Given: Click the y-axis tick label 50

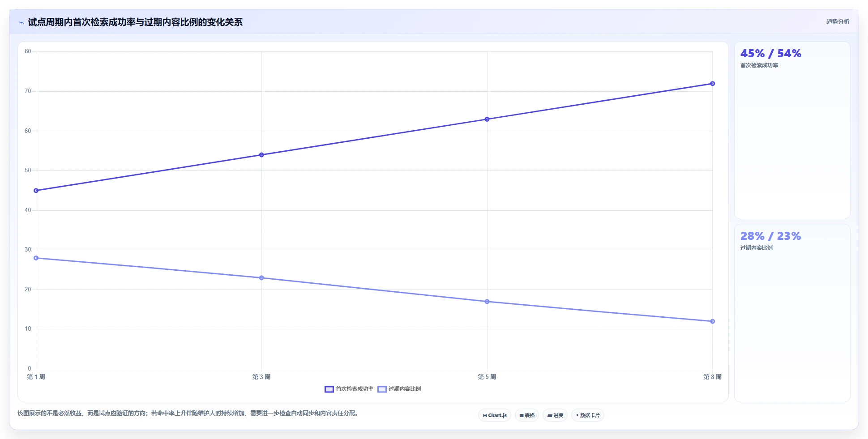Looking at the screenshot, I should [x=28, y=170].
